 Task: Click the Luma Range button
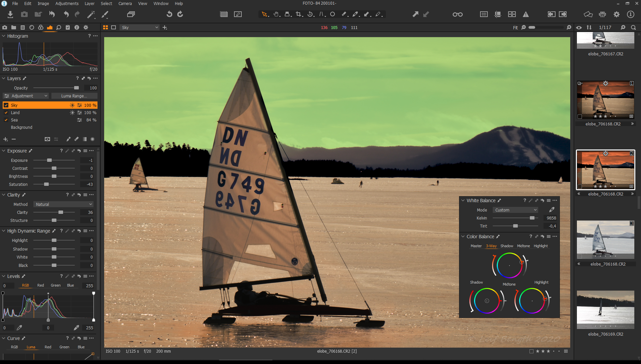tap(74, 96)
